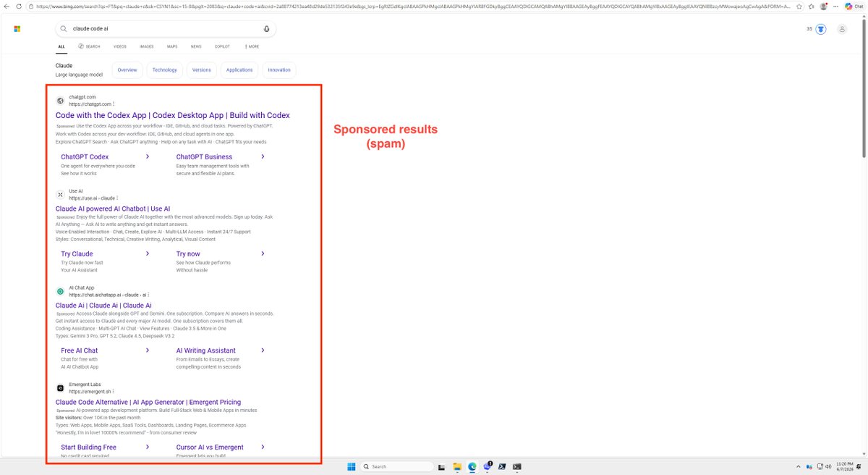This screenshot has width=868, height=475.
Task: Open ad options next to use.ai URL
Action: (x=117, y=198)
